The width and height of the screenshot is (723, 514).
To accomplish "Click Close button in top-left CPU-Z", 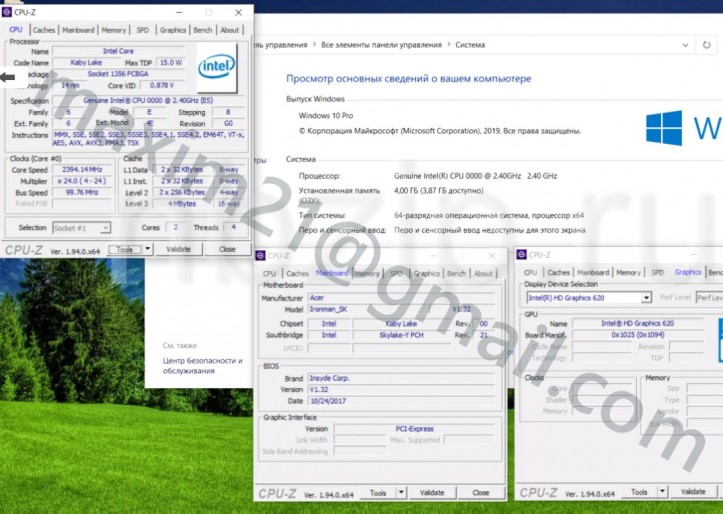I will coord(227,249).
